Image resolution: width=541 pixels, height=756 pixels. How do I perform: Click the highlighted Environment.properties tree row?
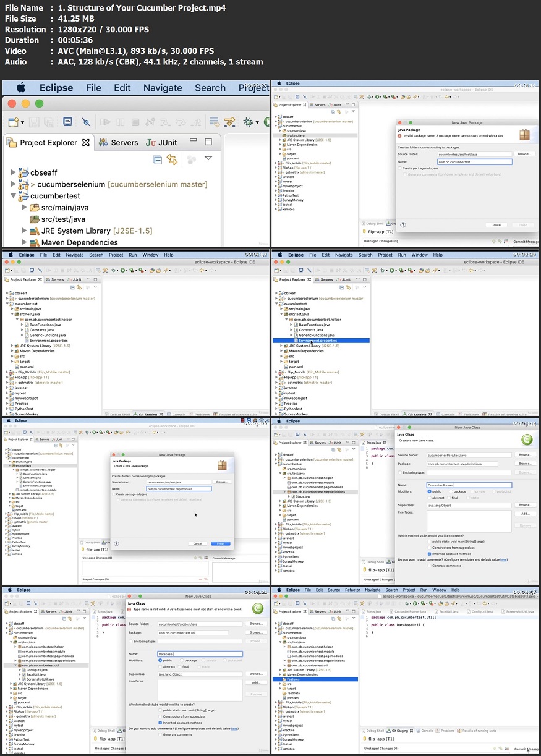321,341
